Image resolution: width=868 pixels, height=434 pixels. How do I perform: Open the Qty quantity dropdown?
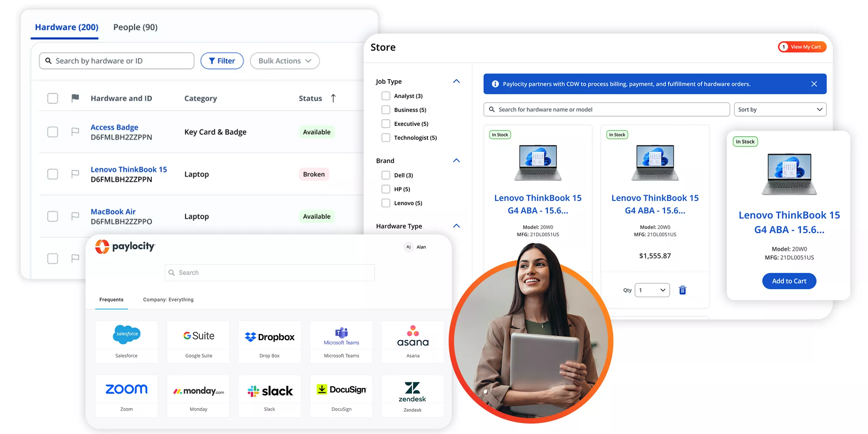tap(652, 290)
